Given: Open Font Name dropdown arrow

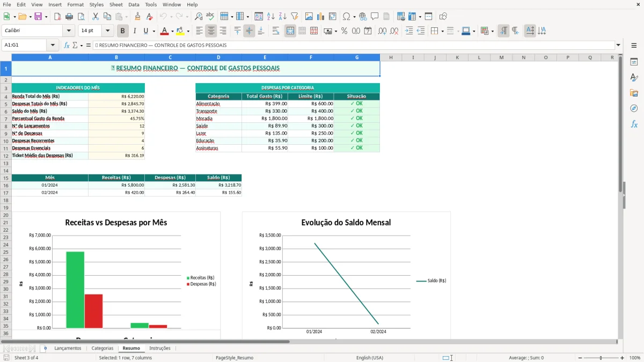Looking at the screenshot, I should coord(68,31).
